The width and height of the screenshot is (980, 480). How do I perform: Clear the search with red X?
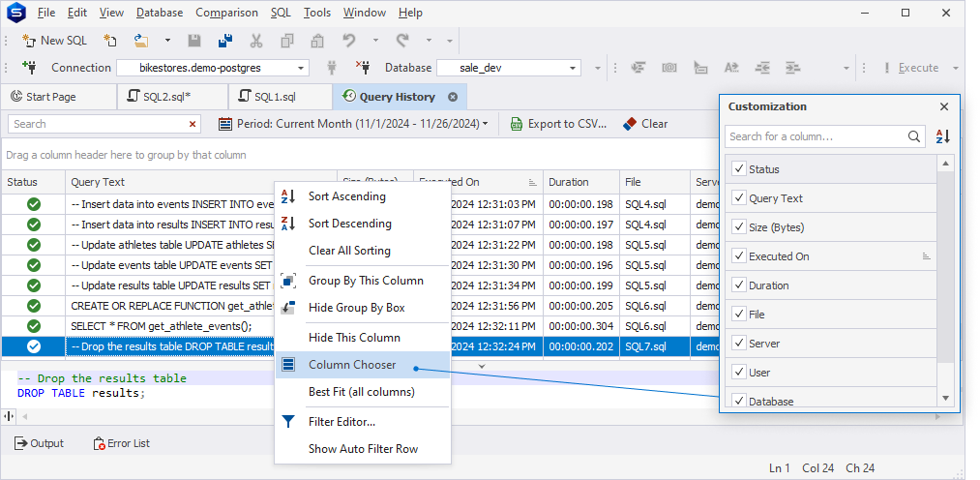click(x=193, y=124)
